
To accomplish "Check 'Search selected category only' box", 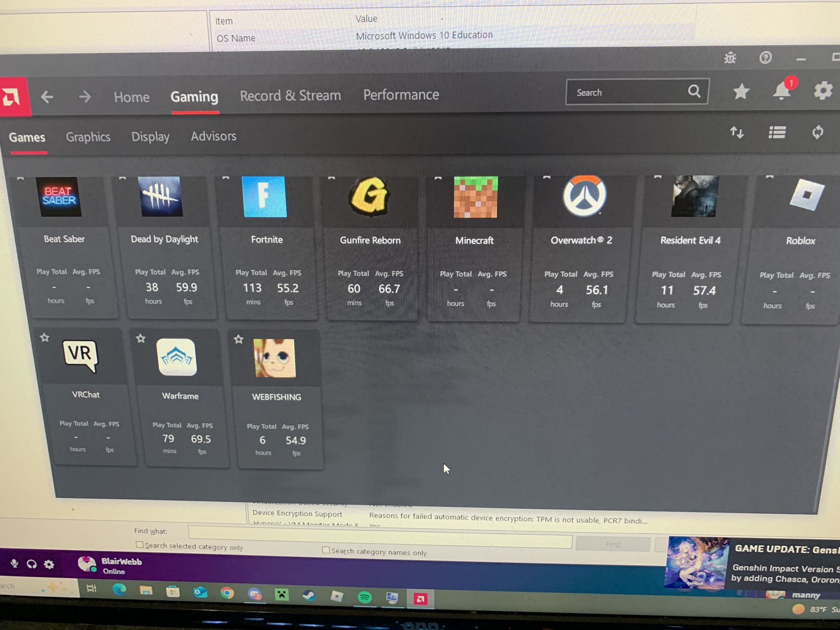I will [139, 544].
